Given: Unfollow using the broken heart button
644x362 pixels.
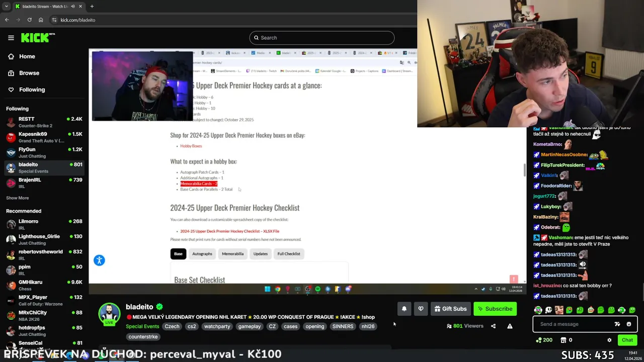Looking at the screenshot, I should (421, 309).
